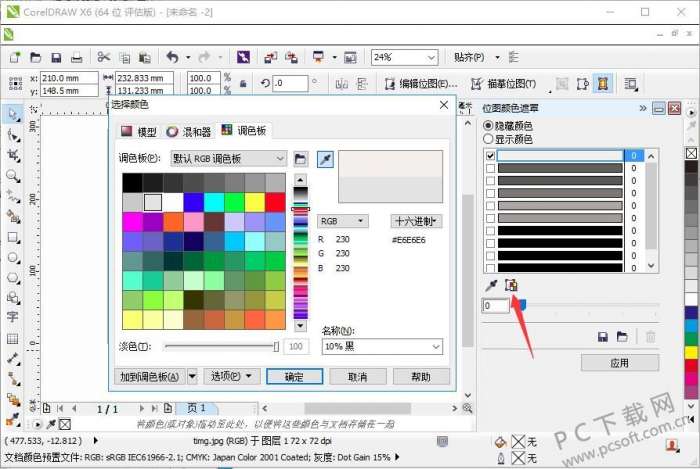
Task: Click the open mask folder icon
Action: (621, 337)
